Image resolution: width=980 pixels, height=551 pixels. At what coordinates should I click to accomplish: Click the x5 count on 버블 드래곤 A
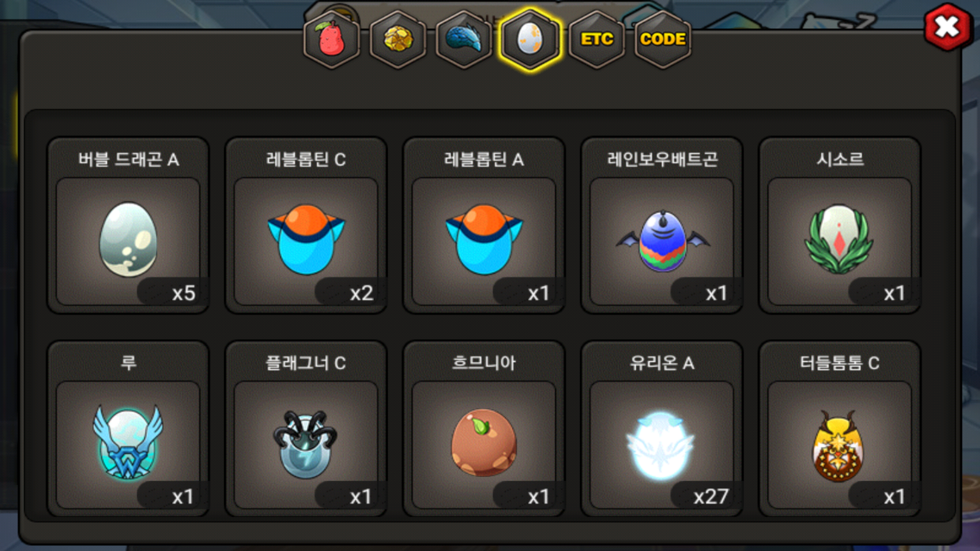(184, 293)
